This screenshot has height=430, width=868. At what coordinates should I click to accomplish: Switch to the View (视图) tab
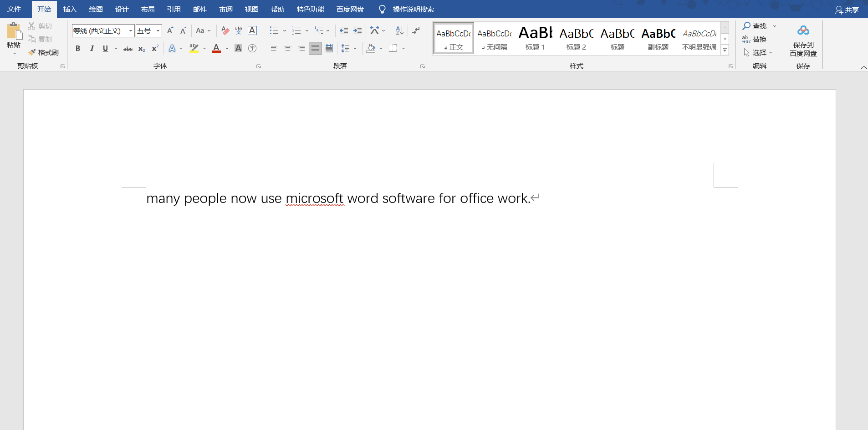(x=251, y=9)
